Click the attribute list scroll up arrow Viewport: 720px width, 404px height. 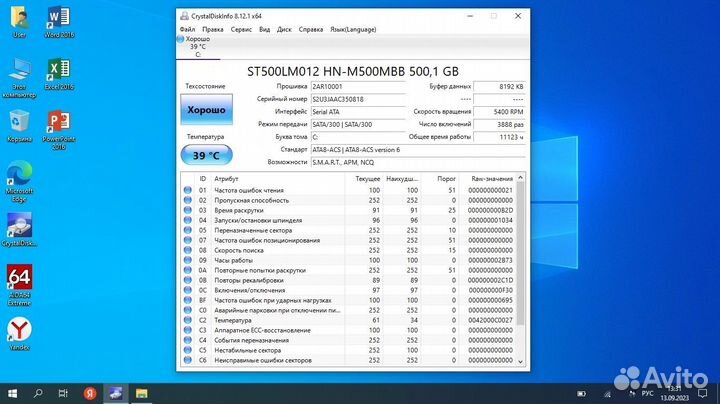520,178
